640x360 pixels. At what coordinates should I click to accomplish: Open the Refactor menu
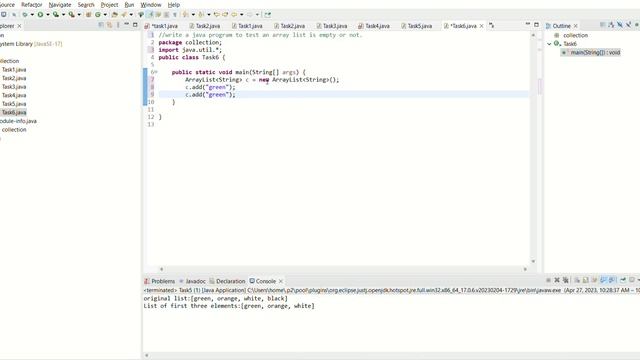(32, 4)
